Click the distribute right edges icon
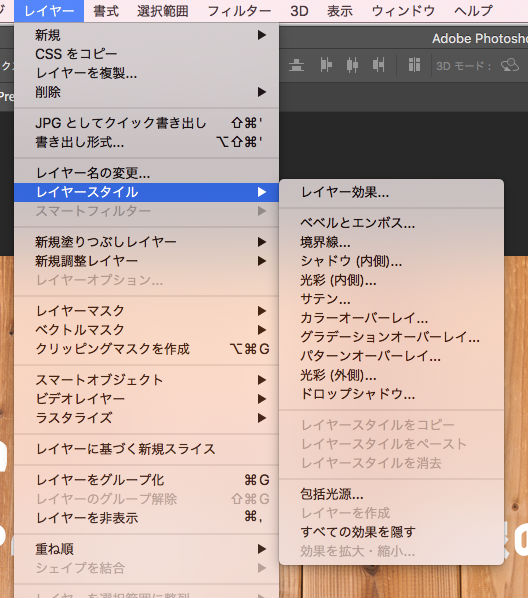This screenshot has height=598, width=528. coord(378,65)
